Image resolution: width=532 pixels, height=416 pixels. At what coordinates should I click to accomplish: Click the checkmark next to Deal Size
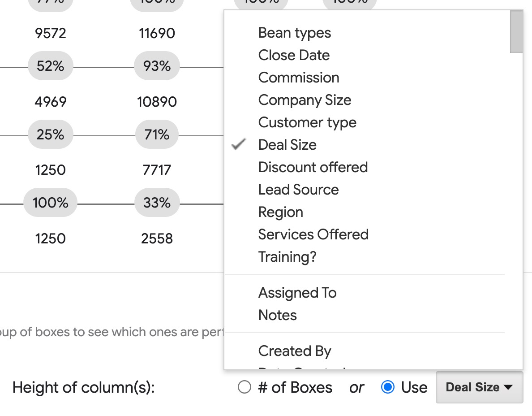coord(239,144)
